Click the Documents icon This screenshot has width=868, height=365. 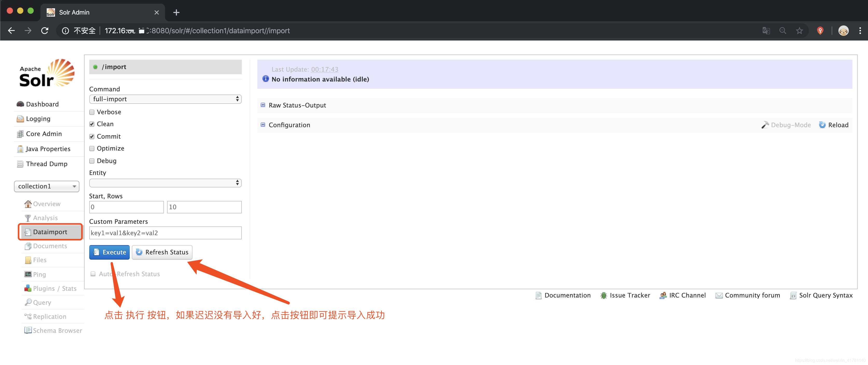(x=28, y=246)
